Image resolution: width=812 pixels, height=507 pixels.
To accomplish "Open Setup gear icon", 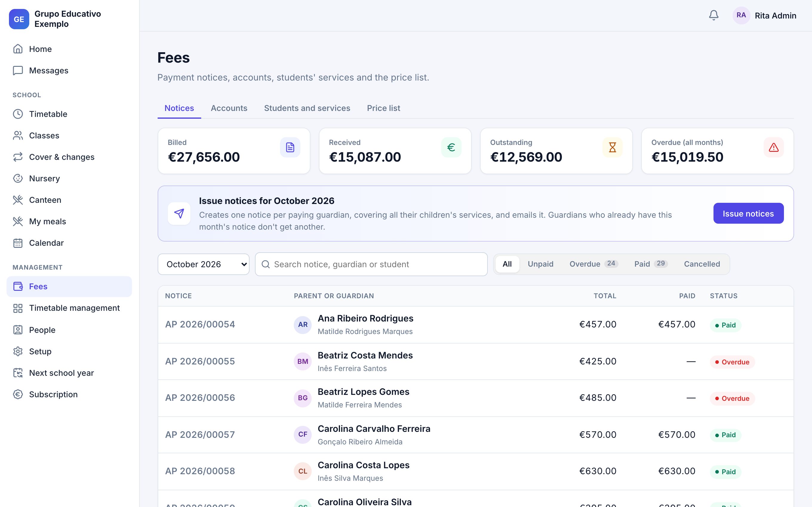I will pyautogui.click(x=18, y=351).
